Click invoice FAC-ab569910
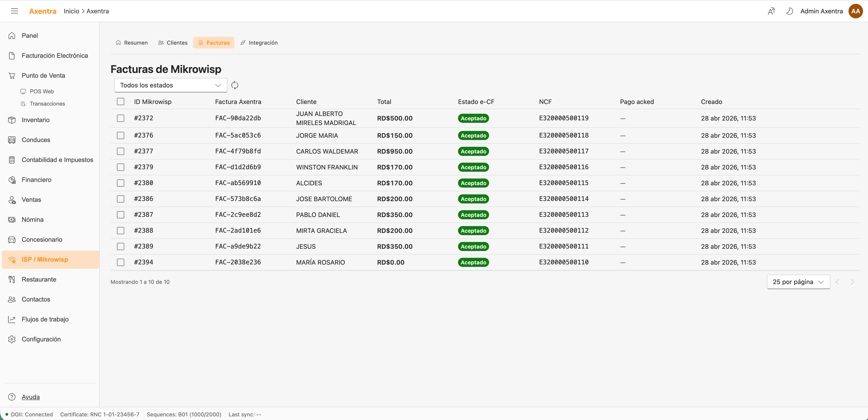Viewport: 868px width, 420px height. tap(238, 183)
